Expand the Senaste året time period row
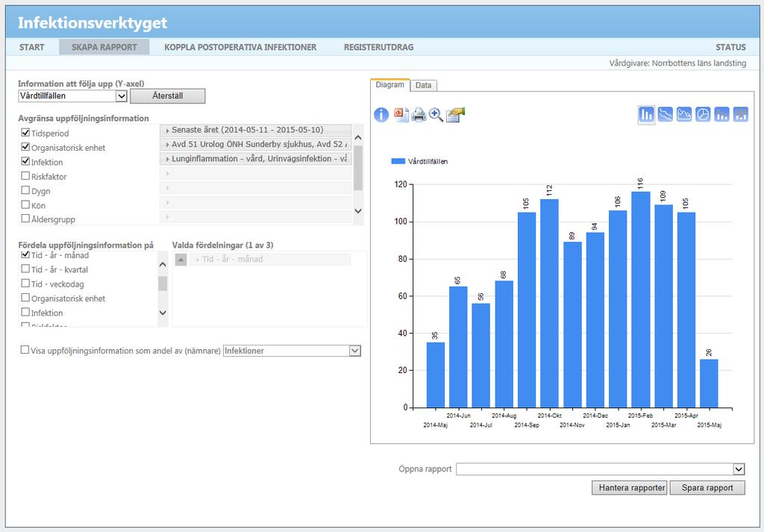Viewport: 764px width, 532px height. point(256,130)
